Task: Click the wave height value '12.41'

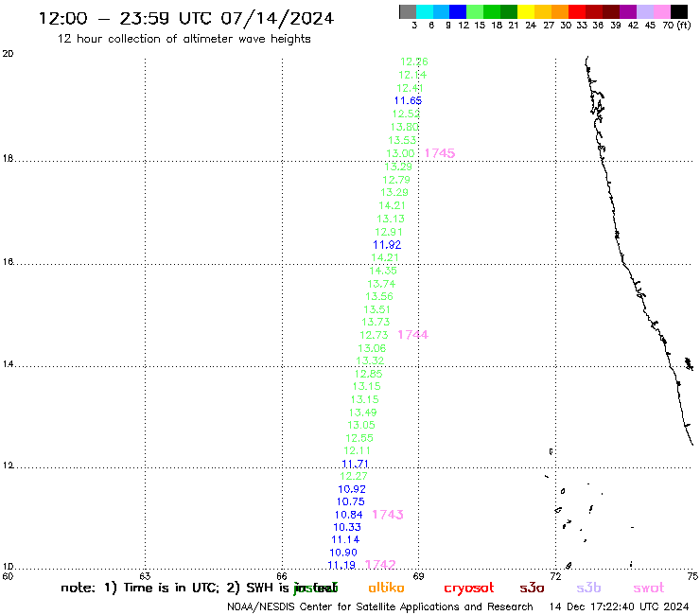Action: (411, 88)
